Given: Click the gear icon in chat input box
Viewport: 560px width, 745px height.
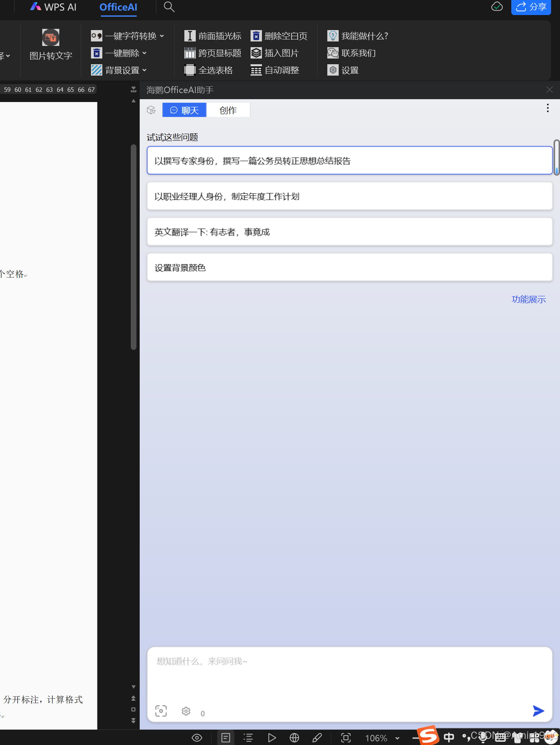Looking at the screenshot, I should coord(186,711).
